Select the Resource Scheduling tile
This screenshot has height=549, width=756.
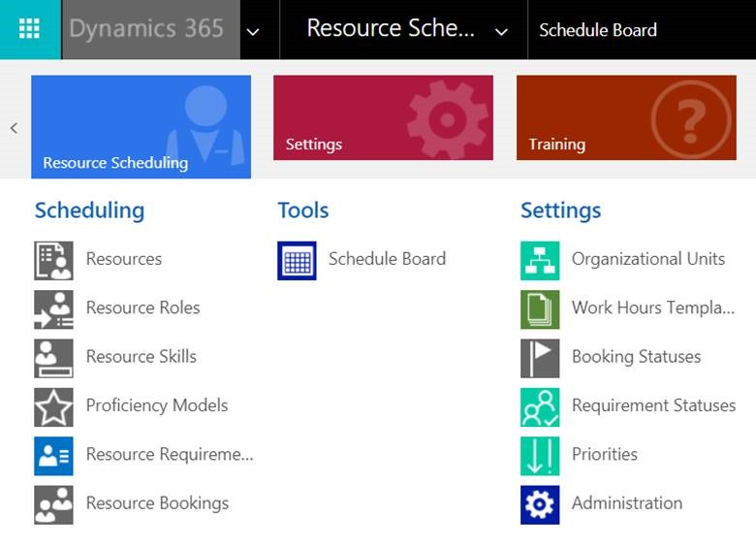click(141, 126)
